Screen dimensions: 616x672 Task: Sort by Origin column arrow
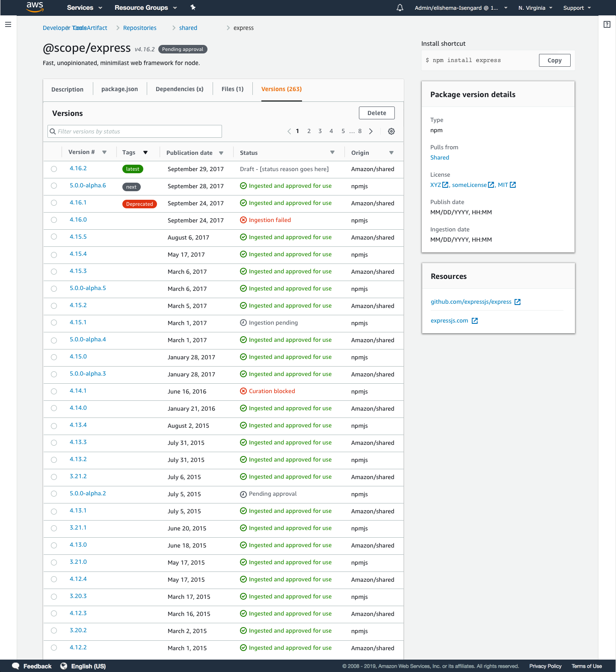pos(391,153)
